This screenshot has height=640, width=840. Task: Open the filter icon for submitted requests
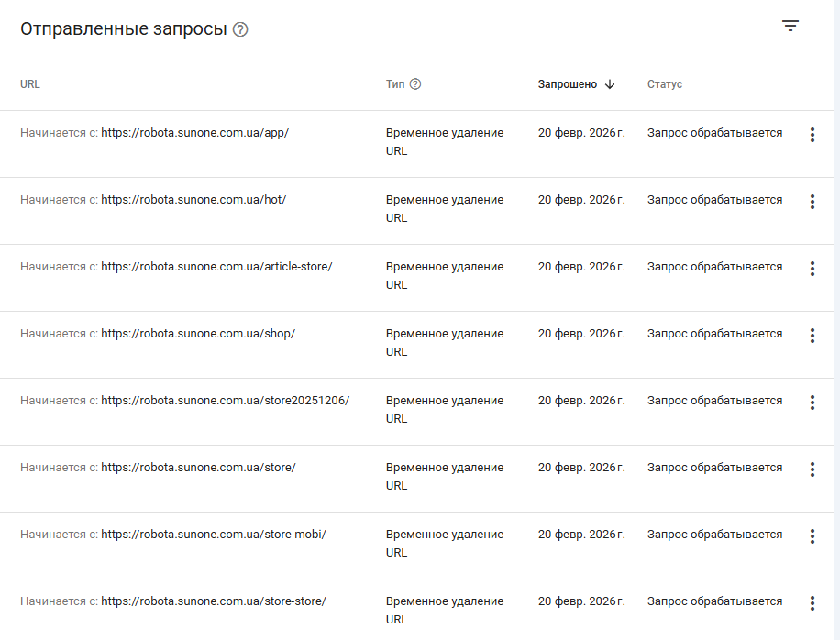tap(790, 27)
